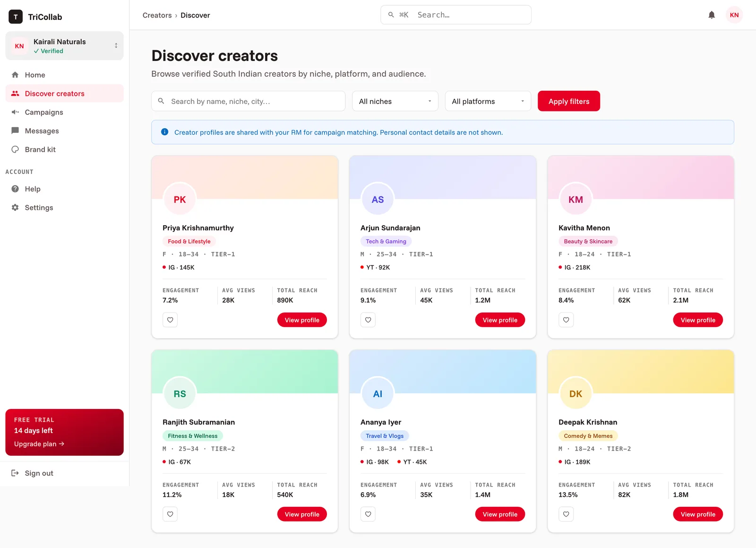Click the AI avatar on Ananya's card
The image size is (756, 548).
pyautogui.click(x=378, y=394)
